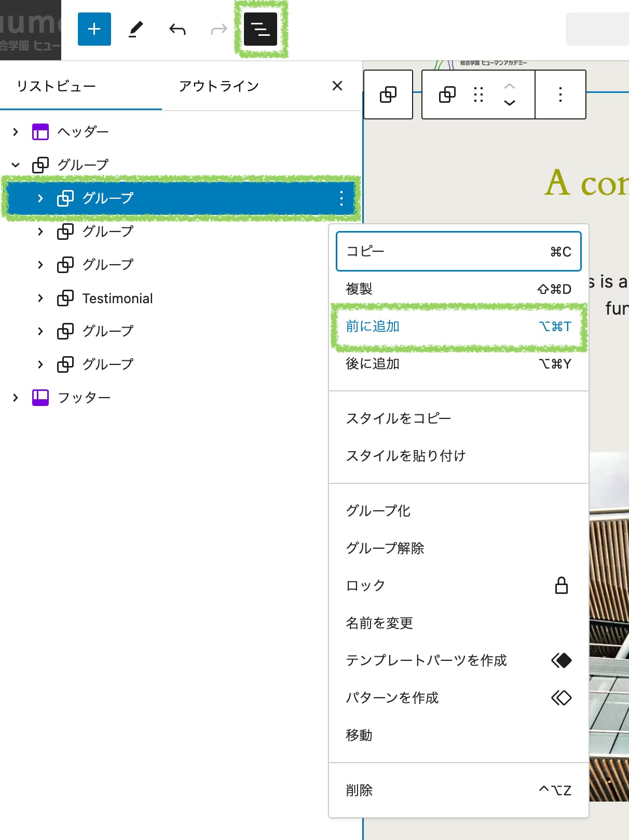Open block toolbar options three-dot menu
This screenshot has width=629, height=840.
[560, 94]
